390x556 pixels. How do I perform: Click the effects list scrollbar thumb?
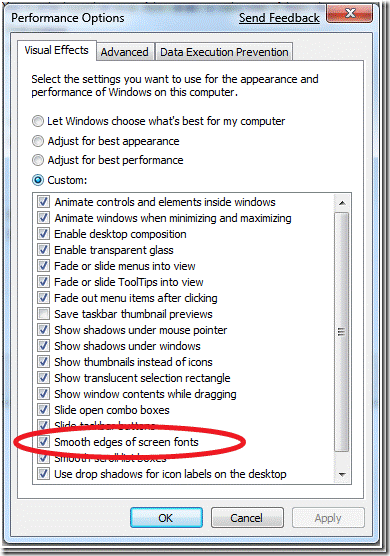click(342, 332)
